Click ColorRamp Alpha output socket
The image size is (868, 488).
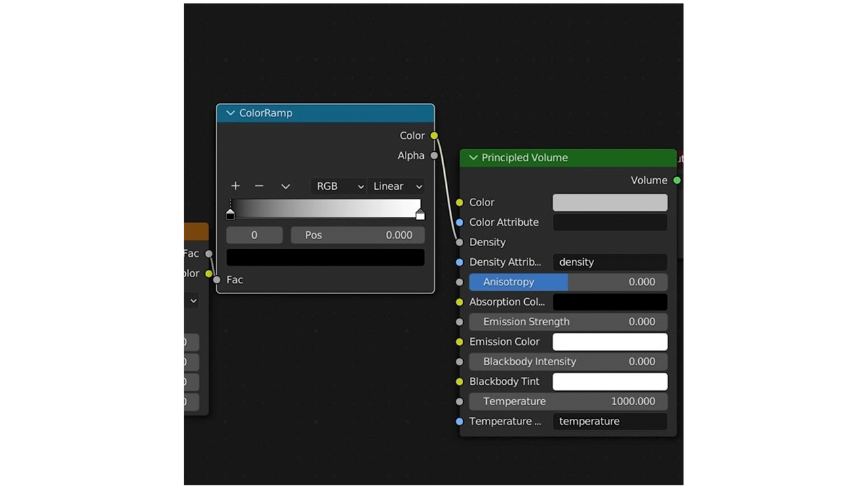(x=435, y=156)
